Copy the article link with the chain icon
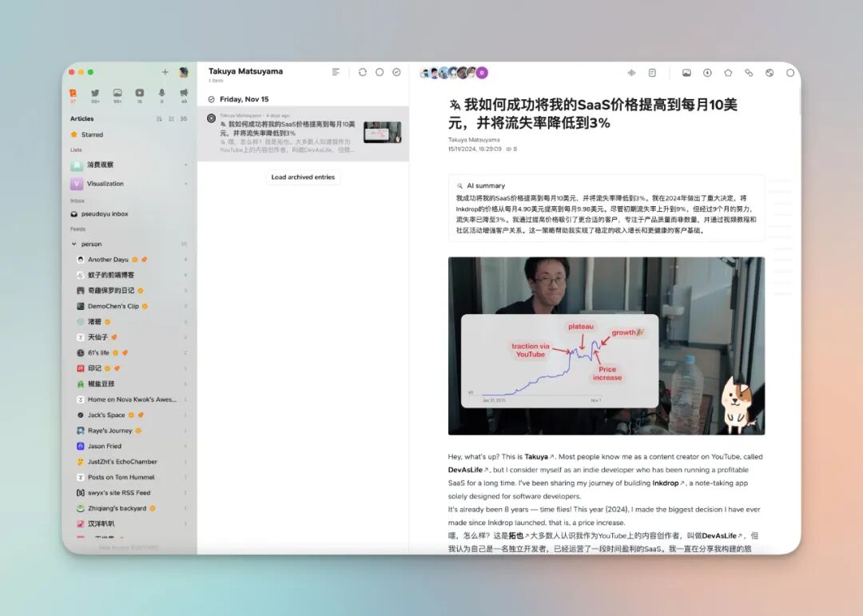Viewport: 863px width, 616px height. coord(749,73)
